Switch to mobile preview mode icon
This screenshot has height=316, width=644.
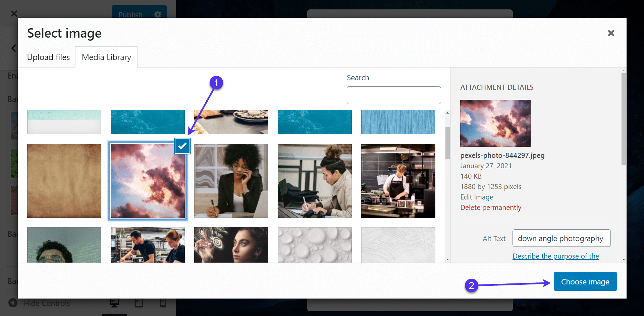tap(163, 303)
